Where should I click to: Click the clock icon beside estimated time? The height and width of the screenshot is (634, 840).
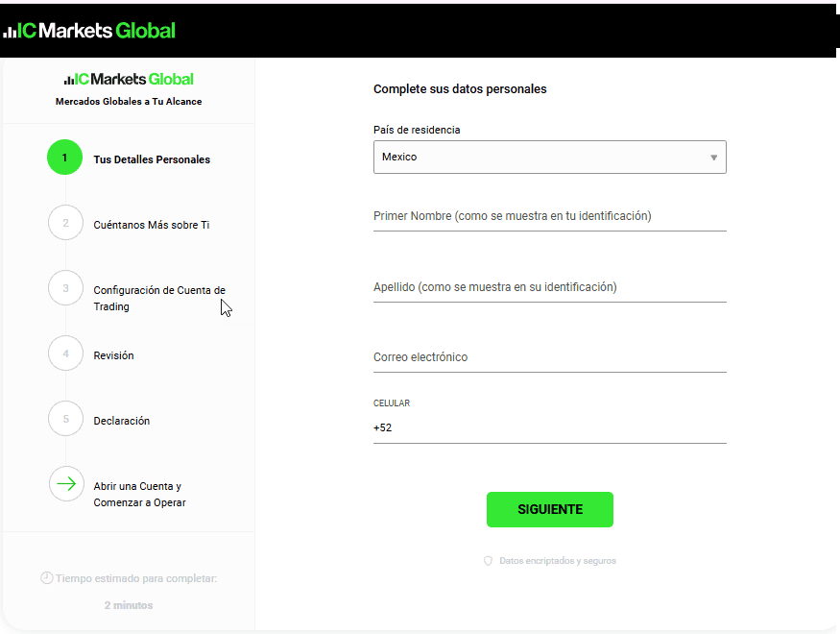[x=47, y=577]
